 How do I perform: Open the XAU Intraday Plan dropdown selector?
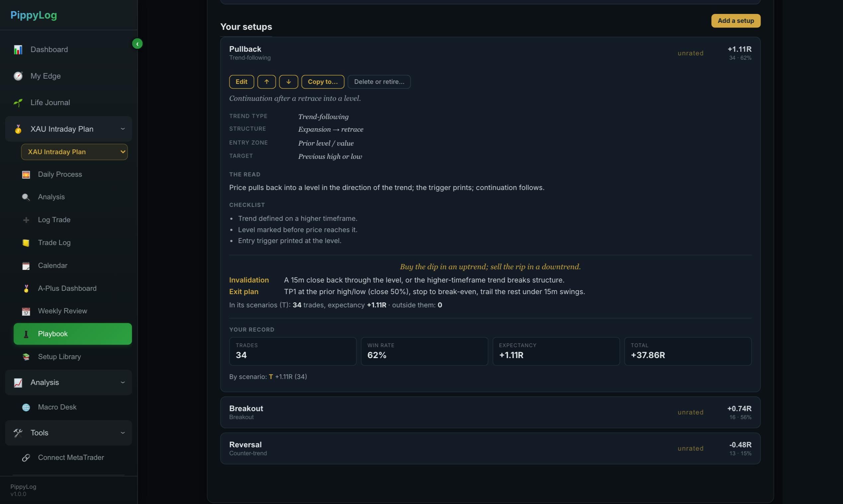74,152
